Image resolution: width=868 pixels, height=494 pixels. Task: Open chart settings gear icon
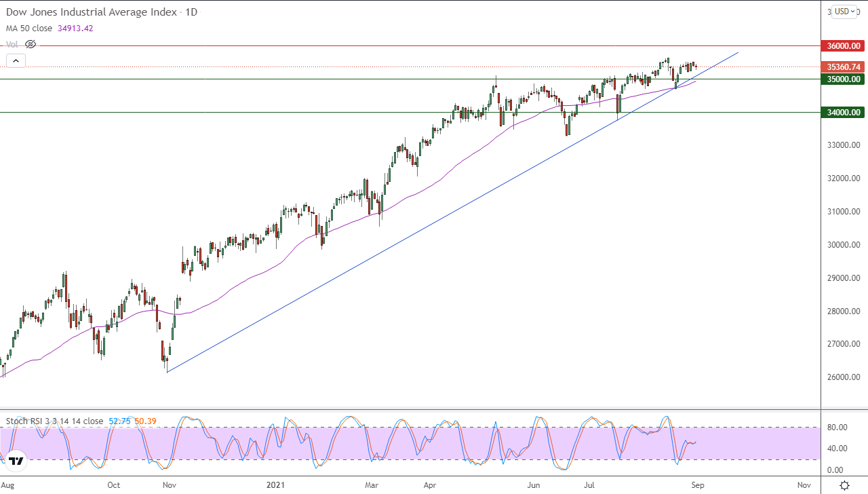[844, 485]
